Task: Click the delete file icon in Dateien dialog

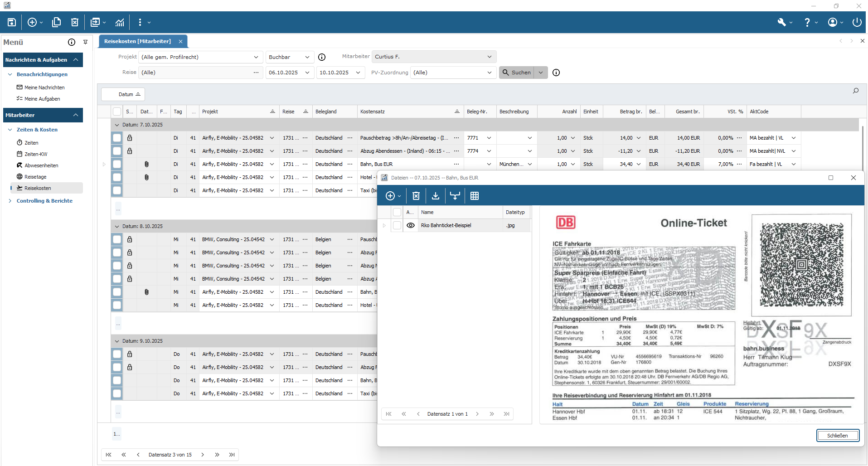Action: pos(416,196)
